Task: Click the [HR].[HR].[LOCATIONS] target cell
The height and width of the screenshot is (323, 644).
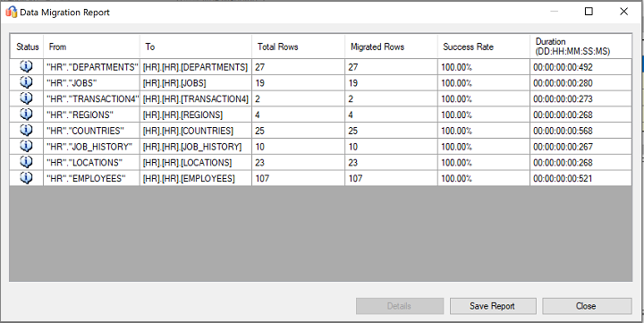Action: click(x=196, y=163)
